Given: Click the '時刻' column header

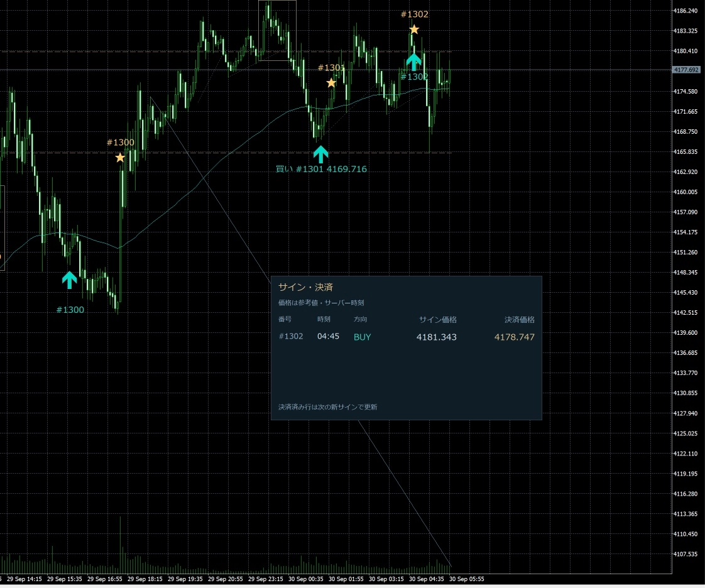Looking at the screenshot, I should pyautogui.click(x=324, y=319).
